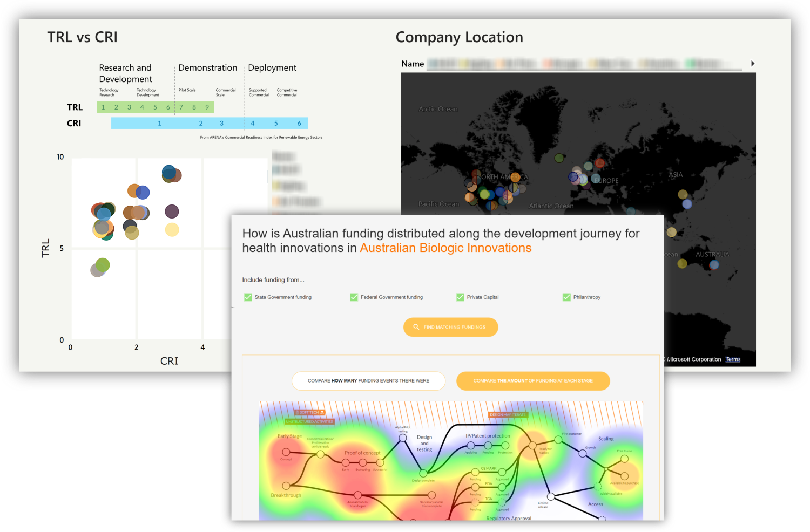Uncheck State Government funding
This screenshot has width=810, height=532.
pos(248,297)
